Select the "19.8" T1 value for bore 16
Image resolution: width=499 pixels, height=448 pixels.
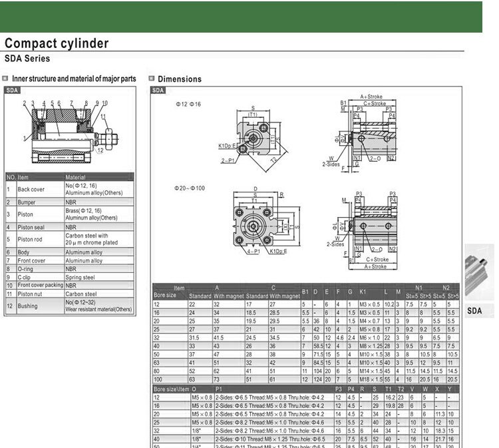390,405
